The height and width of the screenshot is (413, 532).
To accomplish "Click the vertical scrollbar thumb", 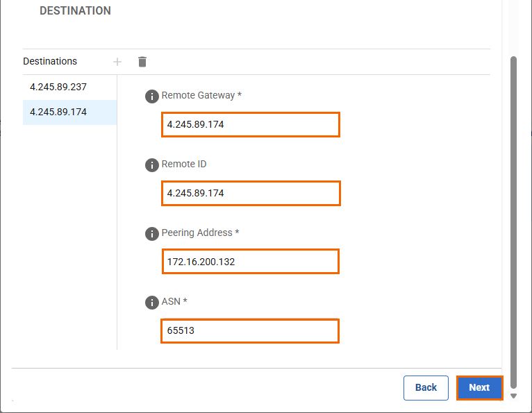I will point(514,222).
